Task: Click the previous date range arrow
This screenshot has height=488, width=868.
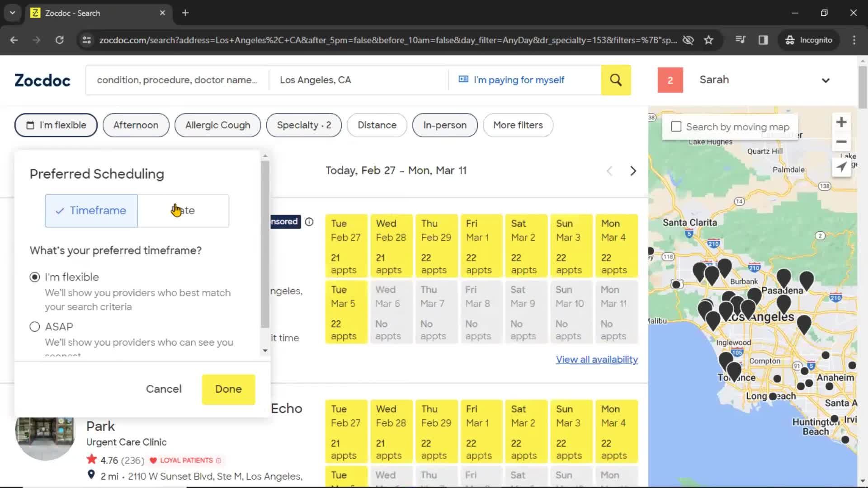Action: [609, 171]
